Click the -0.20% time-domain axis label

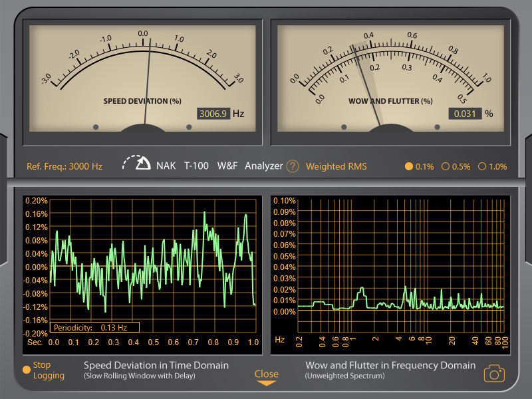[35, 334]
